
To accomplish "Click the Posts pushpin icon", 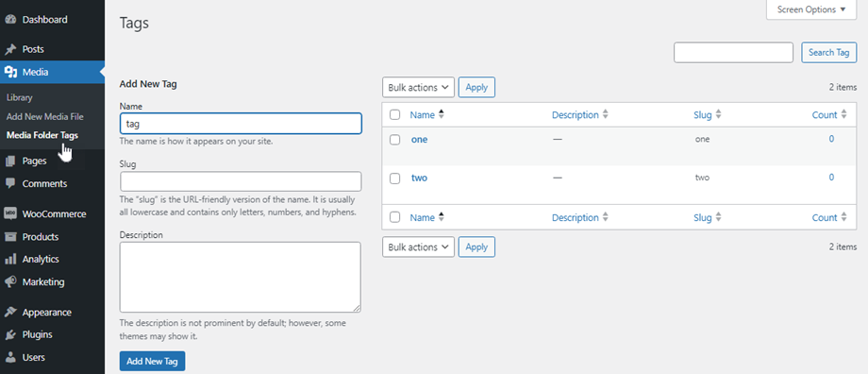I will (10, 49).
